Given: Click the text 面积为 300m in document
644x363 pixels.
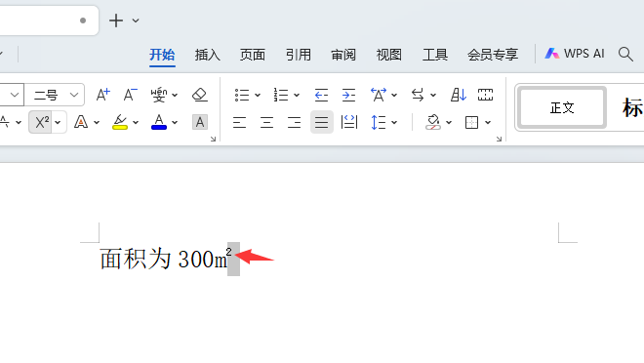Looking at the screenshot, I should (164, 260).
